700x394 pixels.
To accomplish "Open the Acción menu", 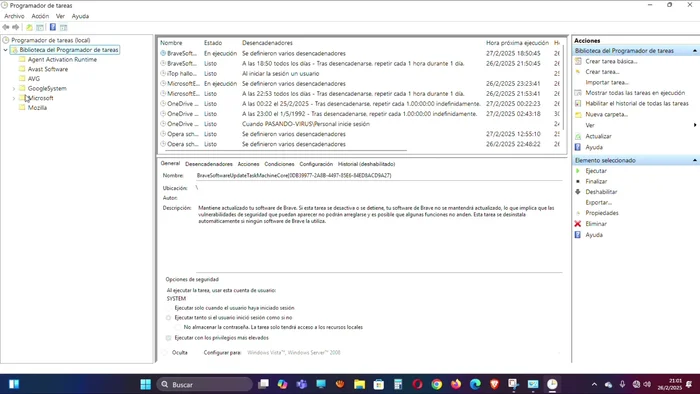I will 40,16.
